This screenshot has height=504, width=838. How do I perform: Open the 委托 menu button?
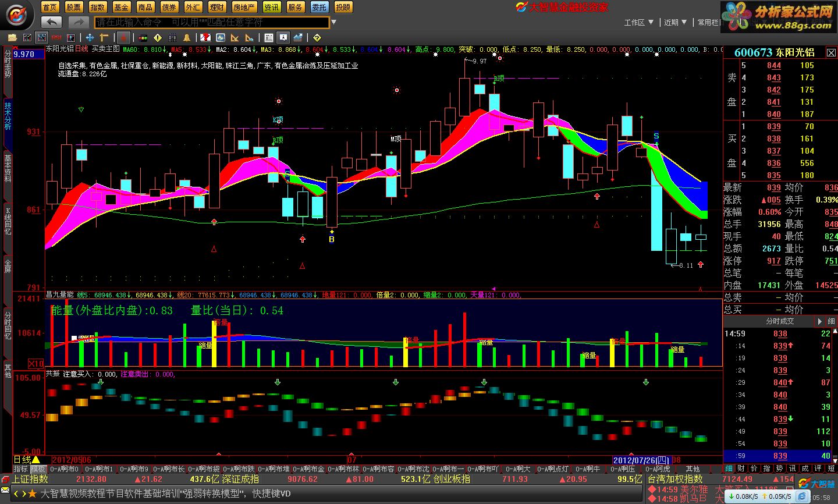tap(319, 7)
